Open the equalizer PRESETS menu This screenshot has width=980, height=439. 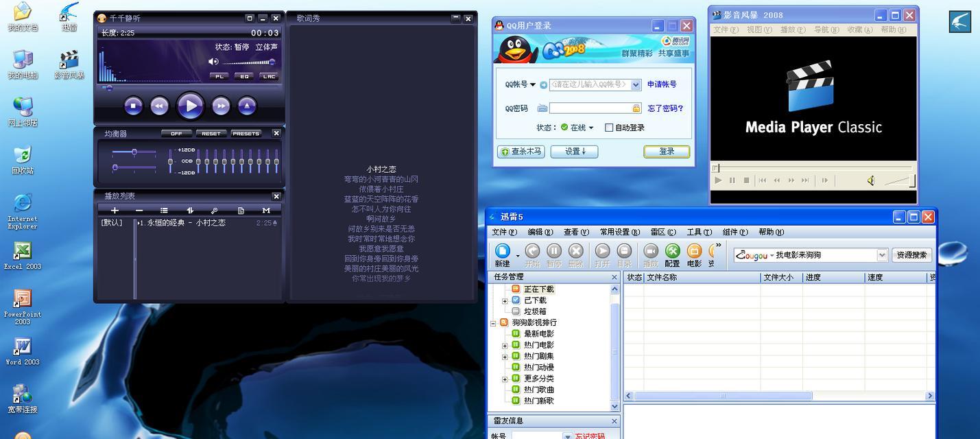click(x=246, y=134)
